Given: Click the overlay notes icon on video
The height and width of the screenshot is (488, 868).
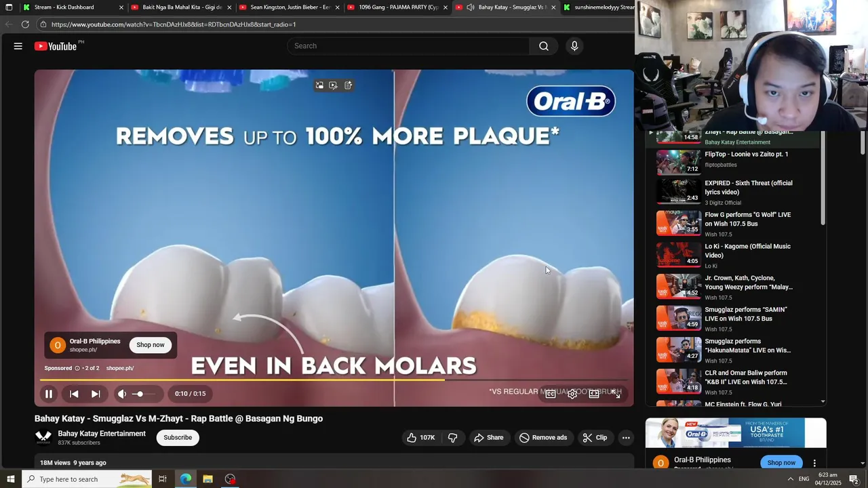Looking at the screenshot, I should pyautogui.click(x=348, y=85).
